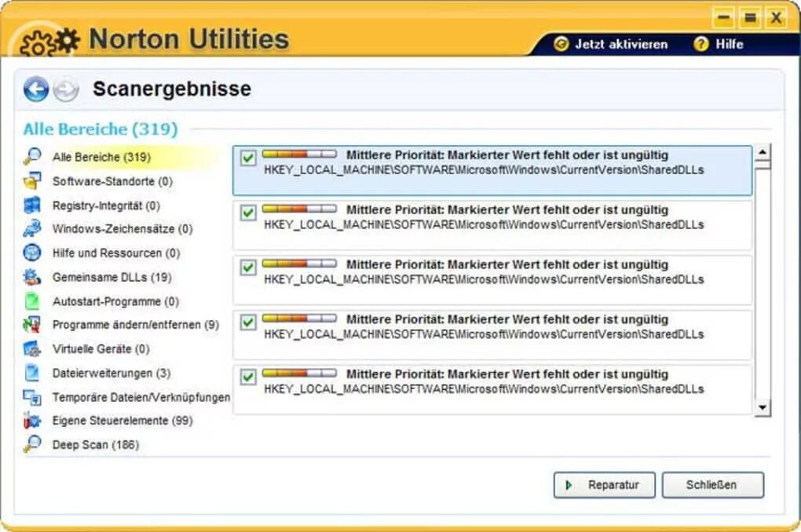Image resolution: width=801 pixels, height=532 pixels.
Task: Open Hilfe in the header
Action: coord(729,45)
